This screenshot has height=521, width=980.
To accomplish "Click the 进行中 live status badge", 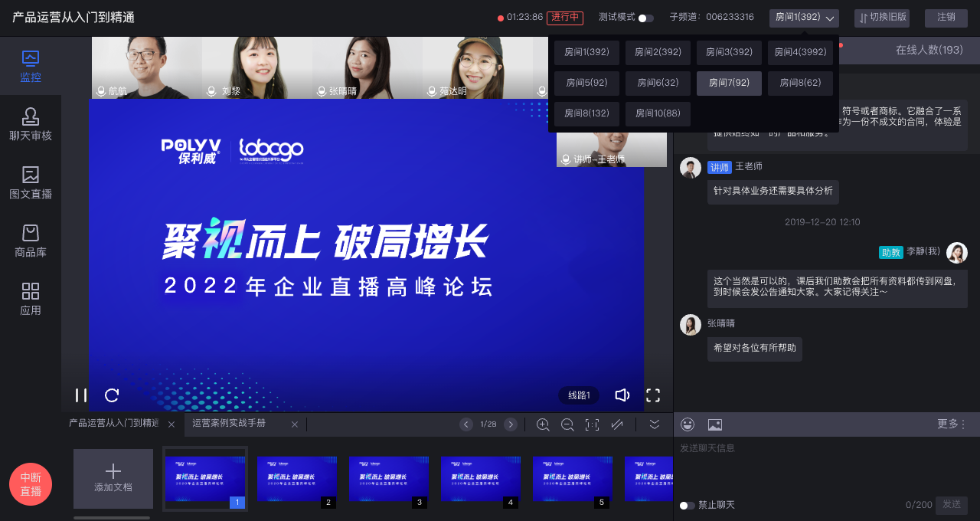I will tap(565, 18).
